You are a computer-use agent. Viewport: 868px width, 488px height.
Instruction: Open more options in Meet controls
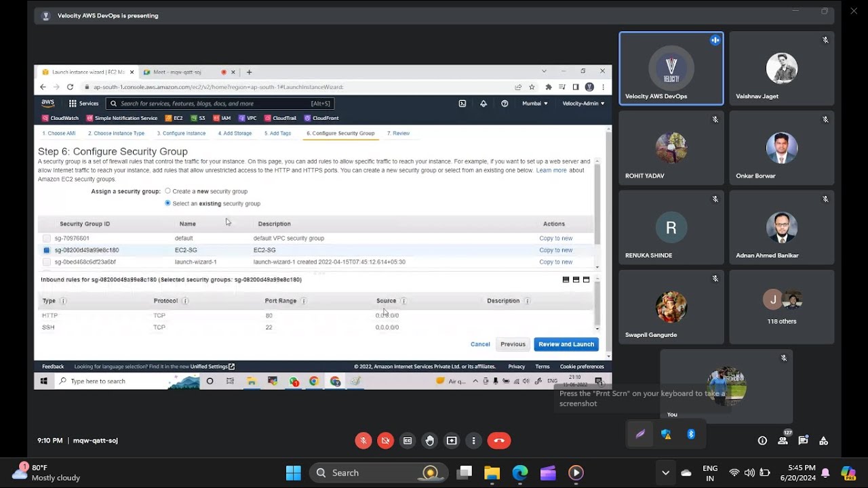click(x=473, y=441)
